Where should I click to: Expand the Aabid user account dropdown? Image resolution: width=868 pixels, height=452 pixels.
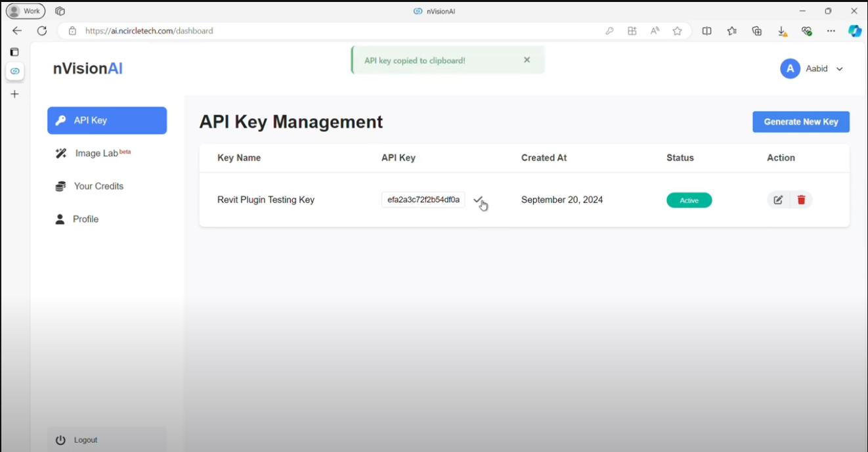point(839,69)
